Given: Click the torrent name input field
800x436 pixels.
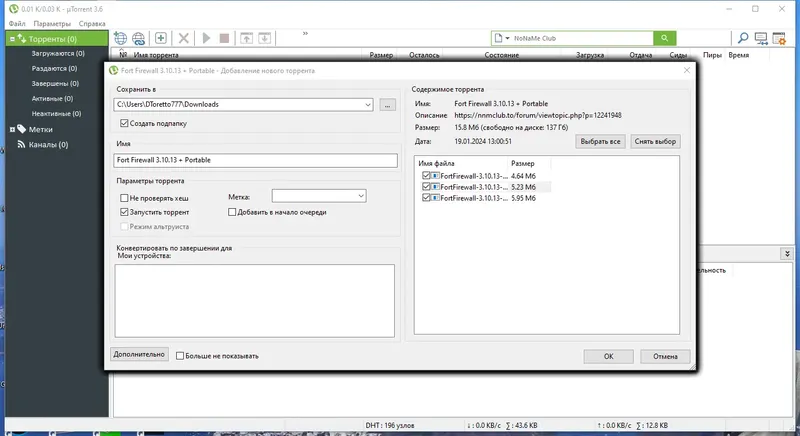Looking at the screenshot, I should pos(256,160).
